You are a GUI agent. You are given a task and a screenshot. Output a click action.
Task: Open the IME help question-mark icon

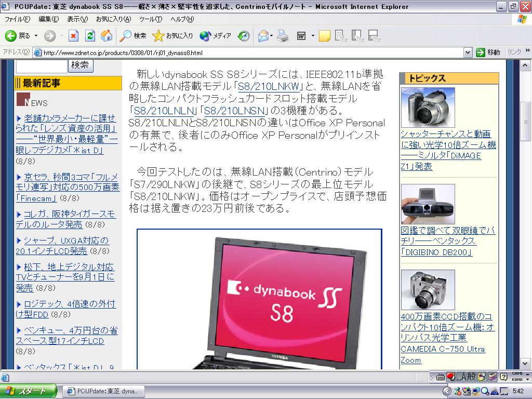coord(504,377)
